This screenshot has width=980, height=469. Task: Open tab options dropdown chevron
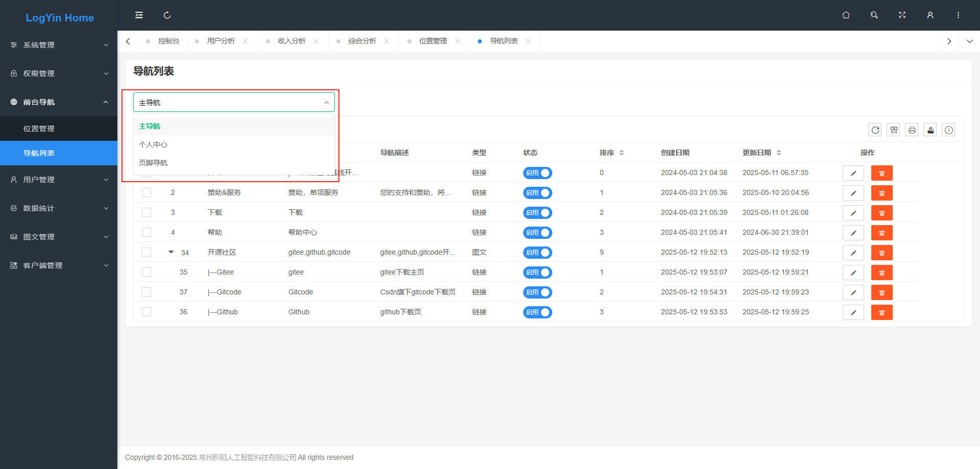(969, 41)
